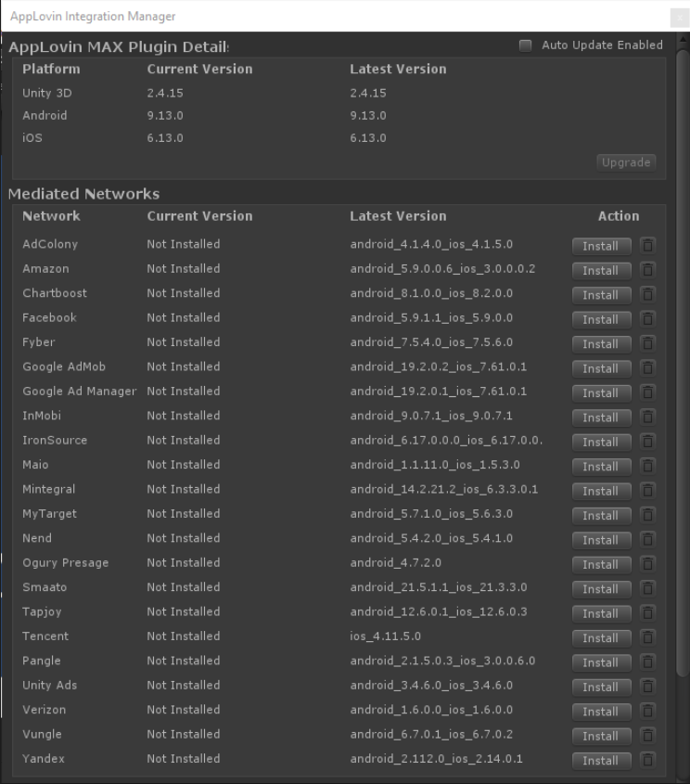Click Unity Ads trash icon
The width and height of the screenshot is (690, 784).
[647, 687]
